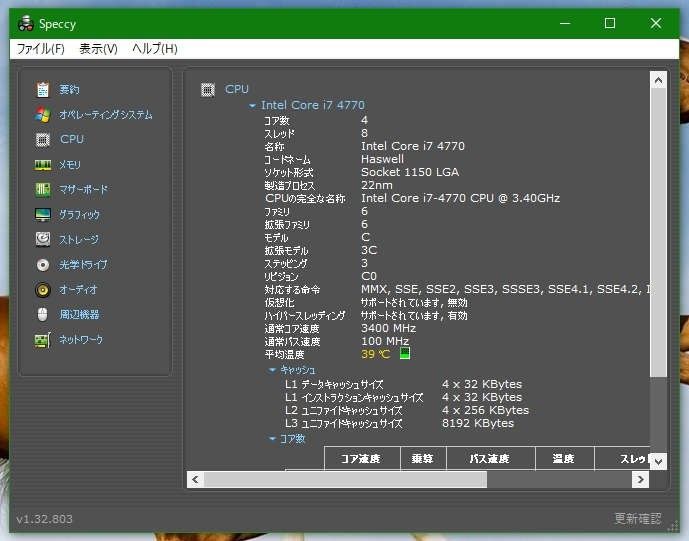Viewport: 689px width, 541px height.
Task: Select 光学ドライブ label in the sidebar
Action: click(x=83, y=265)
